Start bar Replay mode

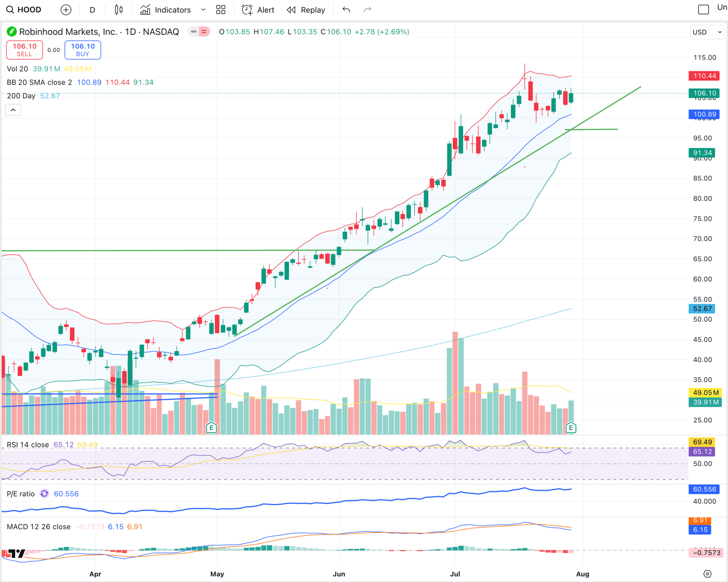tap(306, 10)
